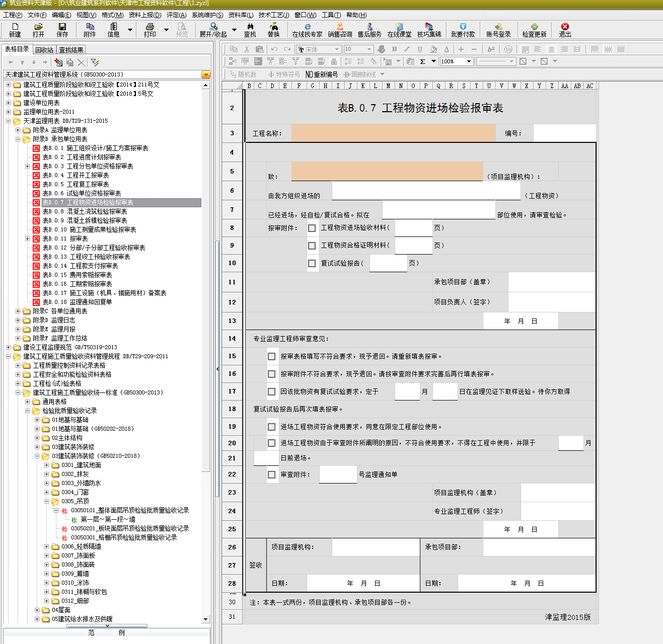The image size is (663, 644).
Task: Click 账号登录 account login icon
Action: tap(498, 30)
